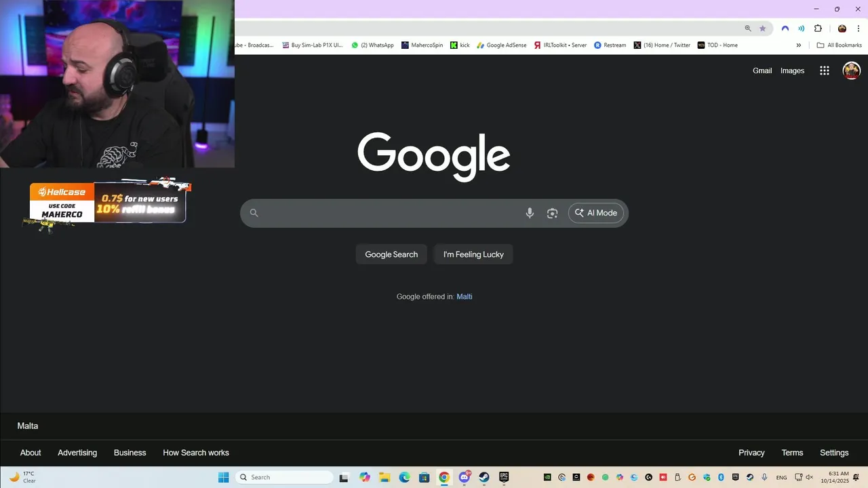Open the Chrome three-dot menu
Screen dimensions: 868x488
click(x=858, y=28)
